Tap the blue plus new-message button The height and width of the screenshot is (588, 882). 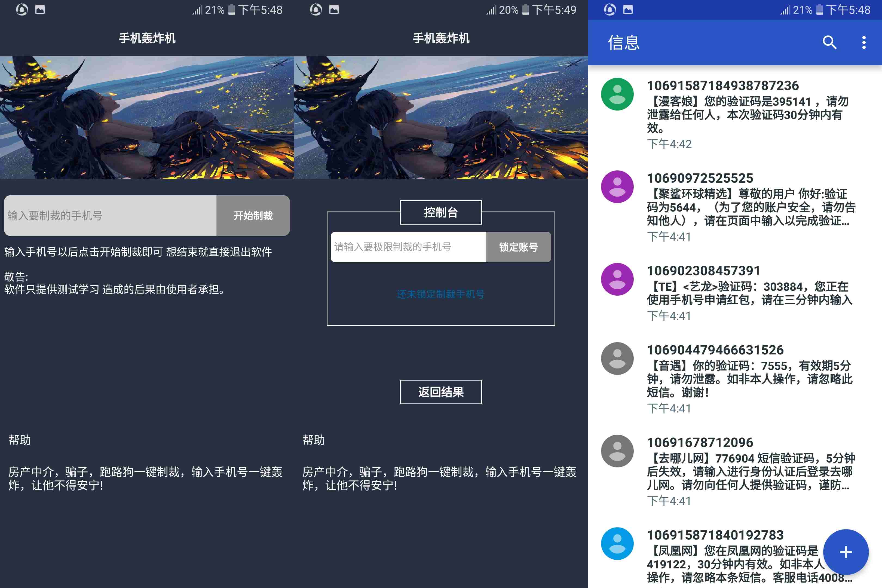coord(846,552)
